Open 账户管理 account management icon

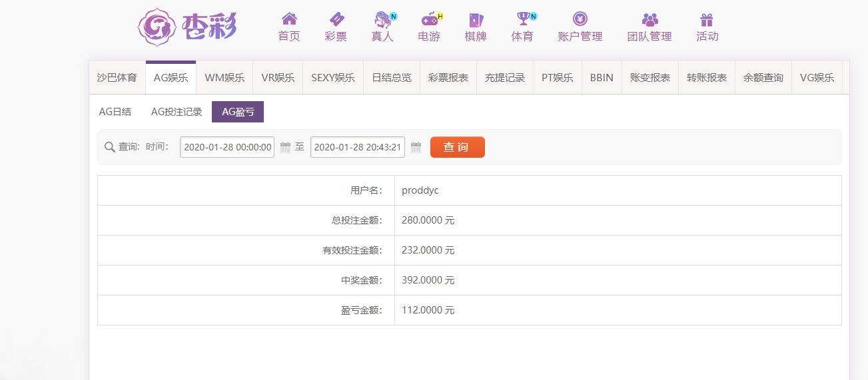[x=580, y=19]
